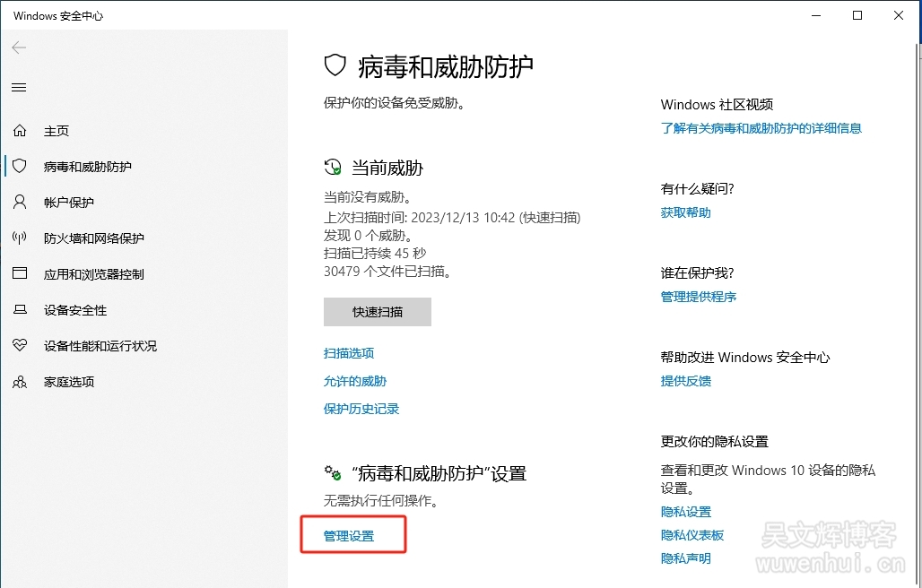This screenshot has height=588, width=922.
Task: Click the 提供反馈 link
Action: click(686, 381)
